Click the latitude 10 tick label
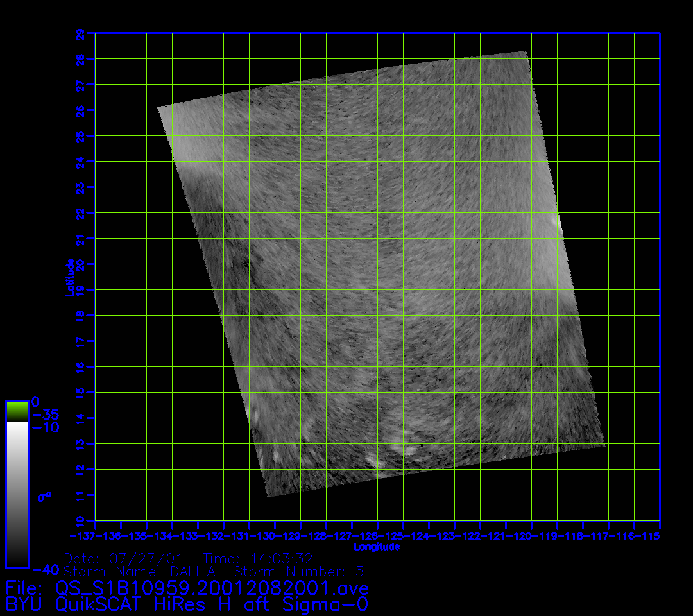 (x=80, y=520)
